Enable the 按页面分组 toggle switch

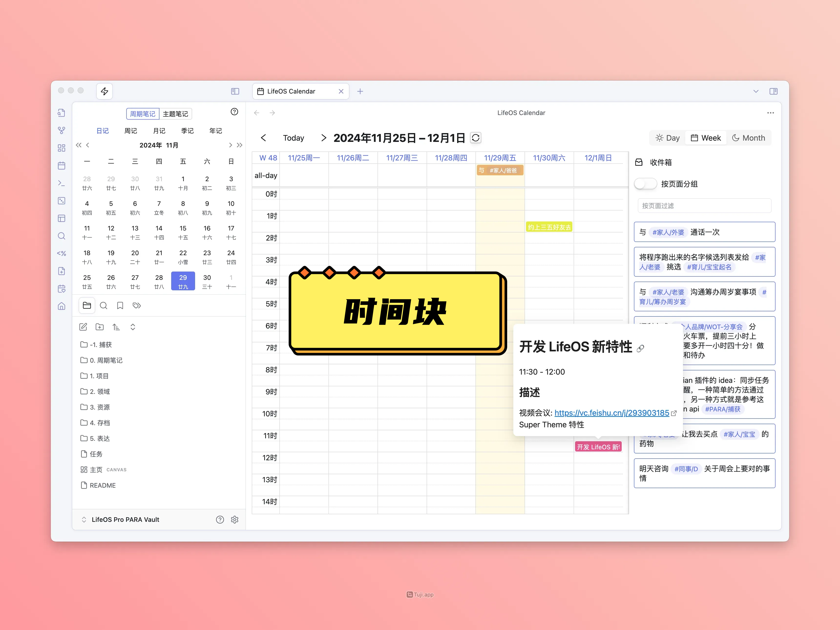click(645, 184)
